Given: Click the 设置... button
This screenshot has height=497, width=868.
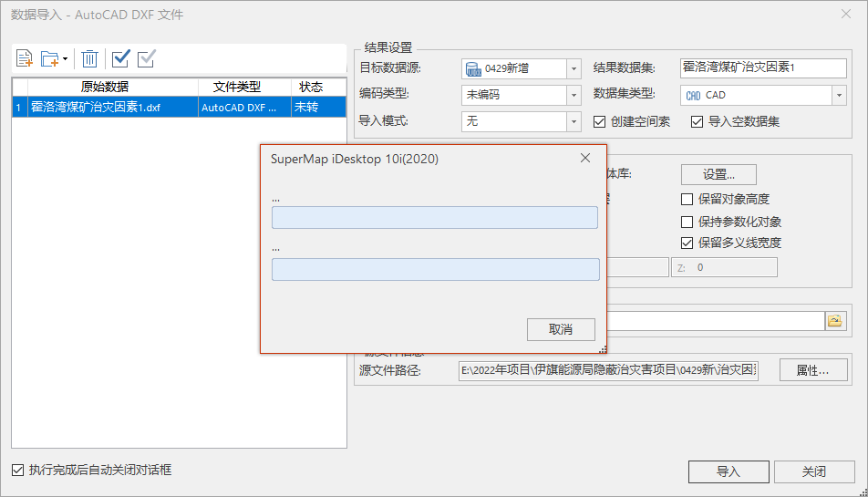Looking at the screenshot, I should tap(718, 175).
